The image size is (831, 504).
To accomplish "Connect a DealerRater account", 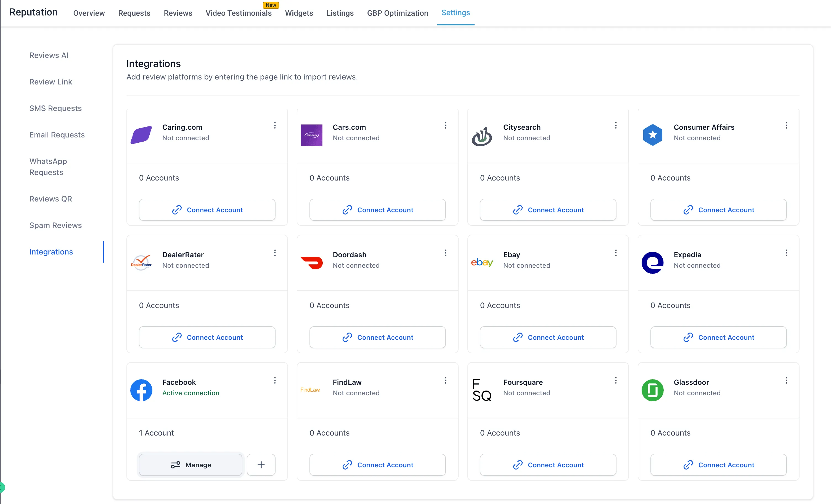I will (x=207, y=337).
